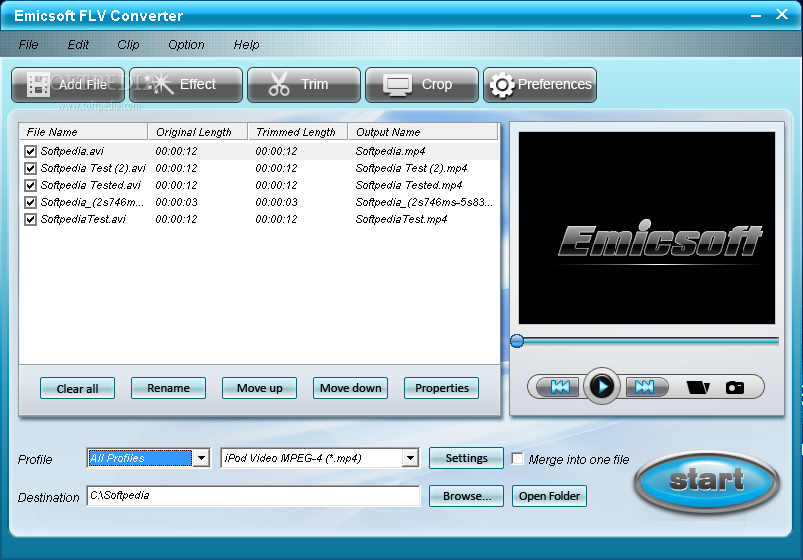This screenshot has height=560, width=803.
Task: Open the File menu
Action: point(28,45)
